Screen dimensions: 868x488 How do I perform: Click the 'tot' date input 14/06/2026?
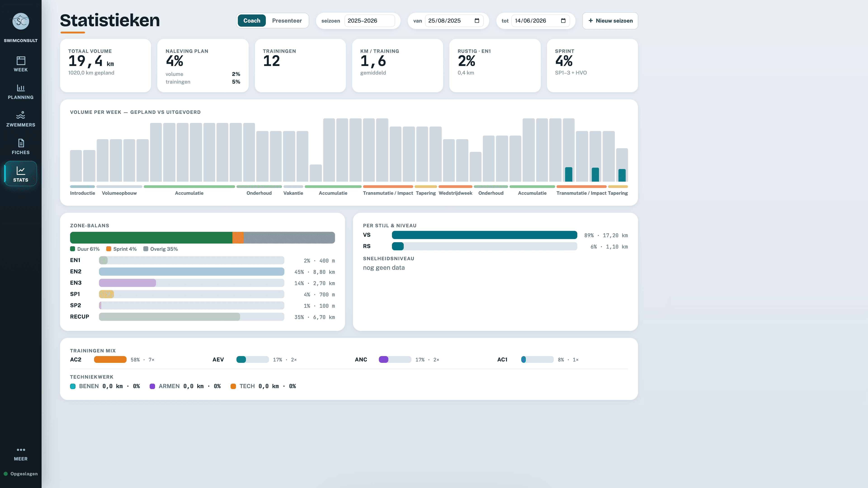pos(540,21)
